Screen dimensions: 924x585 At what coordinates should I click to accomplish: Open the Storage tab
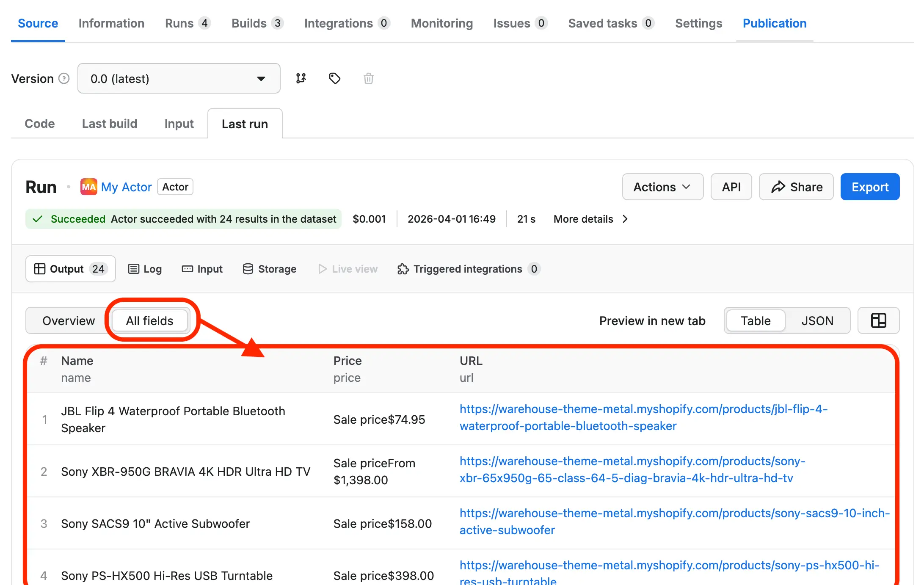270,269
